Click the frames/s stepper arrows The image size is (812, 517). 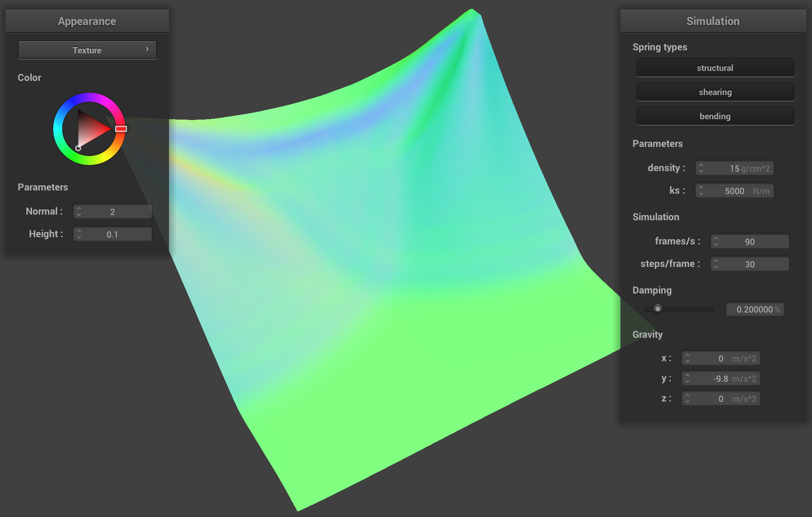coord(717,241)
